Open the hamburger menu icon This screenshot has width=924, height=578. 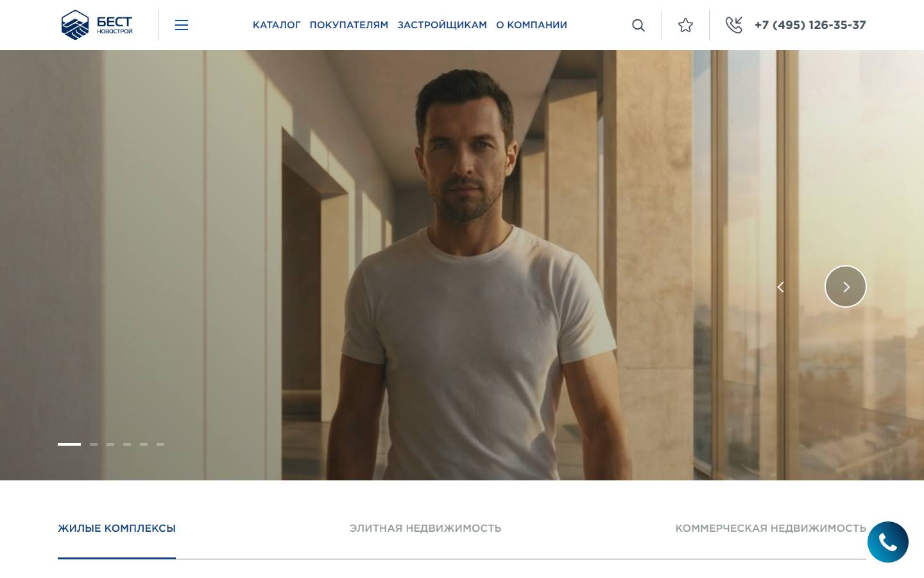coord(182,25)
